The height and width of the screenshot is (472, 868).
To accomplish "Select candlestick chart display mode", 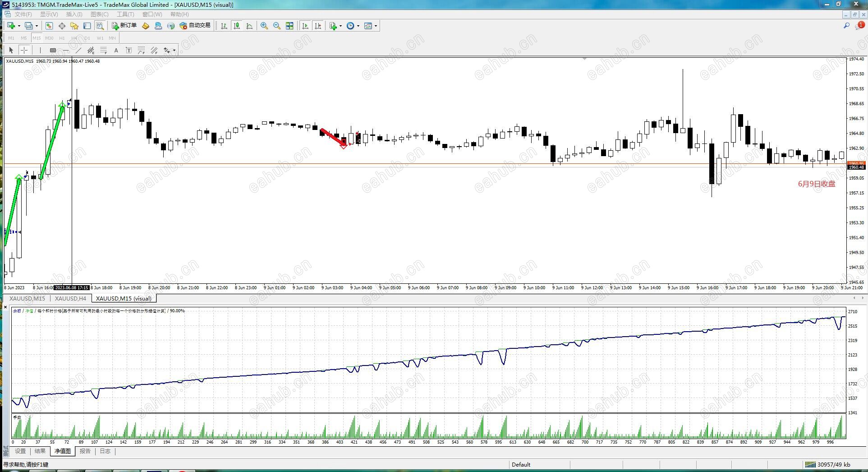I will point(236,26).
